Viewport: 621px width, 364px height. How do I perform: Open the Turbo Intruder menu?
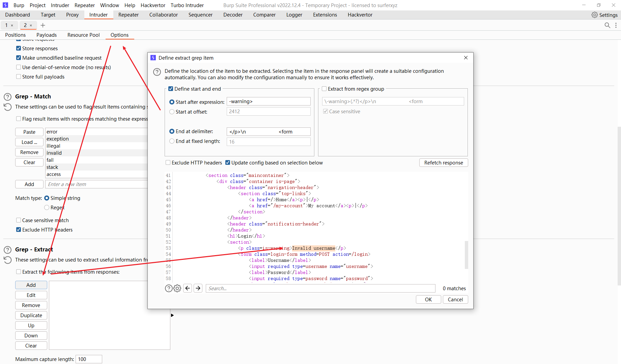(187, 5)
